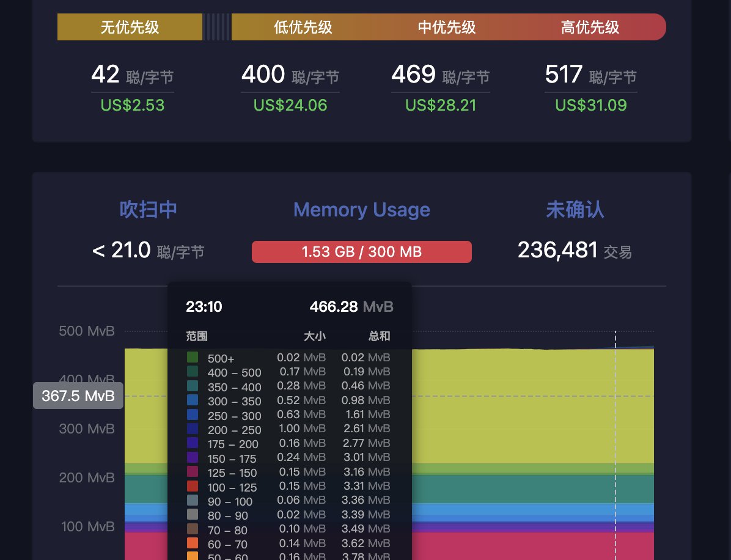Click the 367.5 MvB axis marker label

[78, 396]
